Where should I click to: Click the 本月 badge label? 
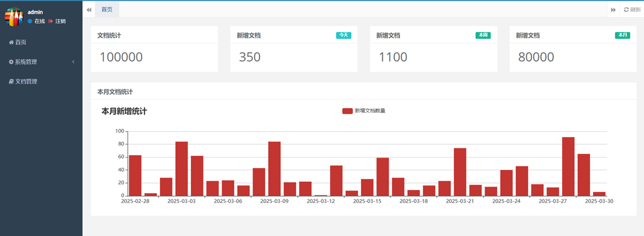coord(623,35)
